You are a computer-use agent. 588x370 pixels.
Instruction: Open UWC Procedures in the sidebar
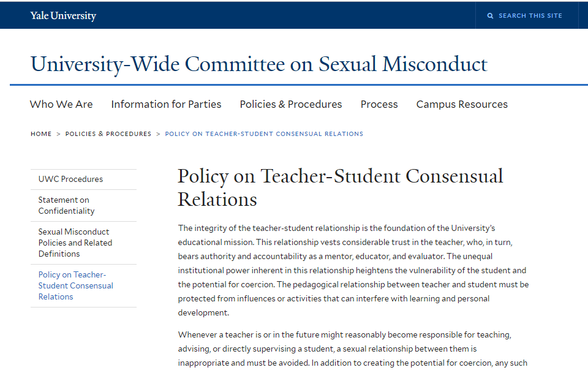pos(70,179)
